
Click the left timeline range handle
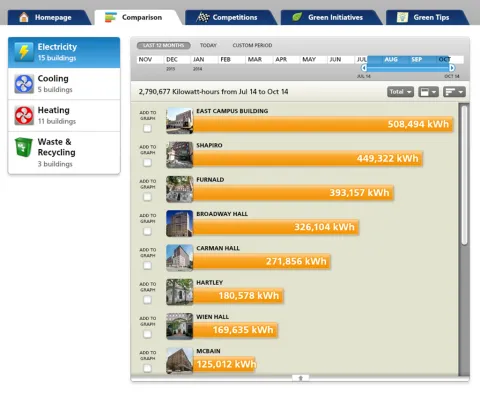click(x=364, y=68)
